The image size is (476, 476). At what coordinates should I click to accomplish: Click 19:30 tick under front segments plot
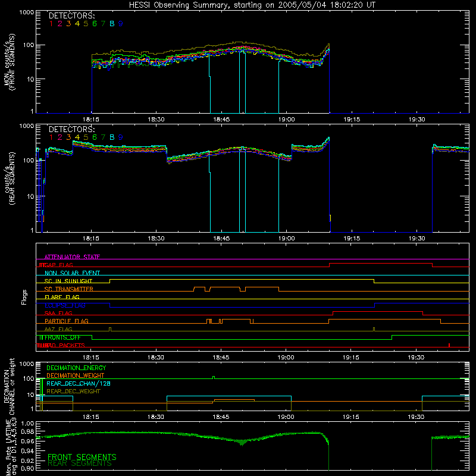click(x=417, y=120)
